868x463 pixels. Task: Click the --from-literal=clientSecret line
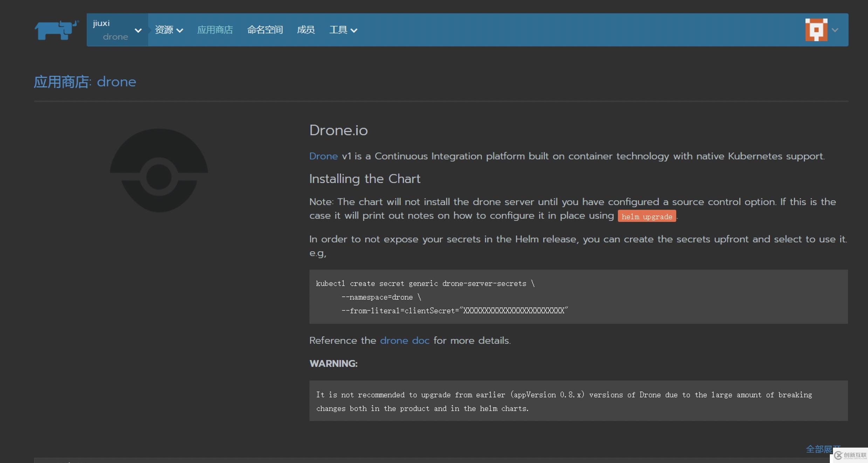tap(454, 311)
